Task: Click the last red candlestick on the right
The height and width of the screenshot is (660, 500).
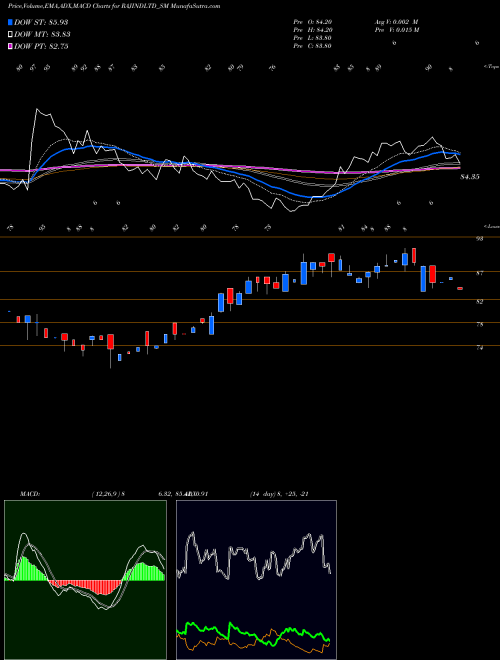Action: click(460, 288)
